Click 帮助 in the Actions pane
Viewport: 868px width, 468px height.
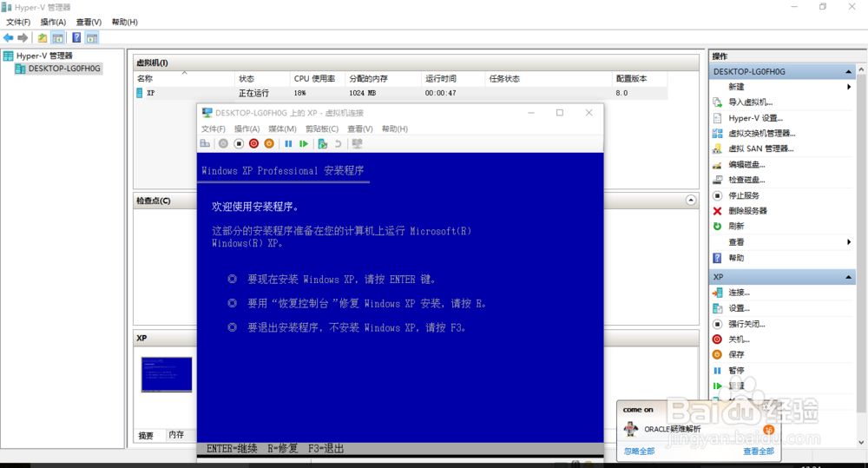pos(736,258)
